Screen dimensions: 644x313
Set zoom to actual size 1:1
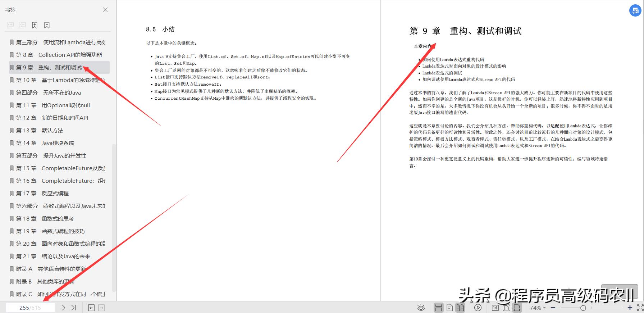pyautogui.click(x=495, y=308)
